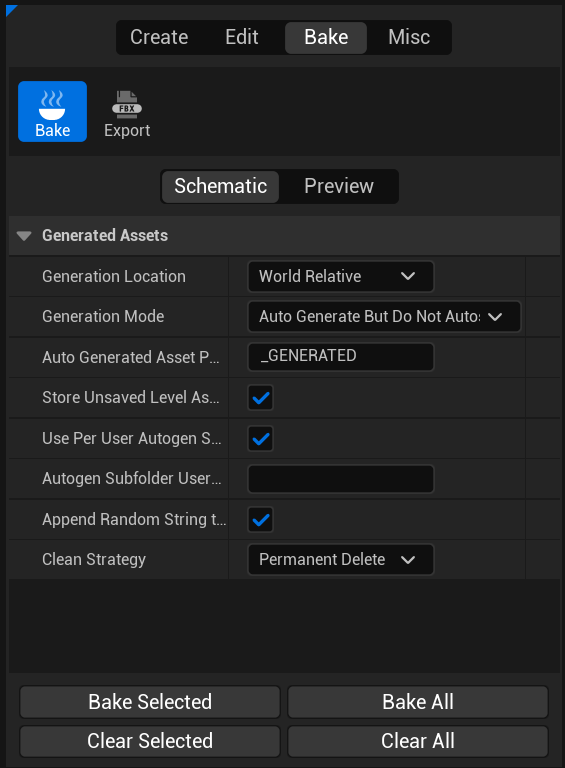Select the Bake tab
The height and width of the screenshot is (768, 565).
pos(326,37)
